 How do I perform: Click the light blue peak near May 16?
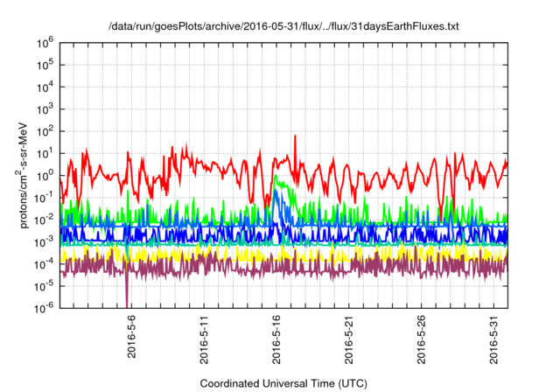tap(276, 190)
